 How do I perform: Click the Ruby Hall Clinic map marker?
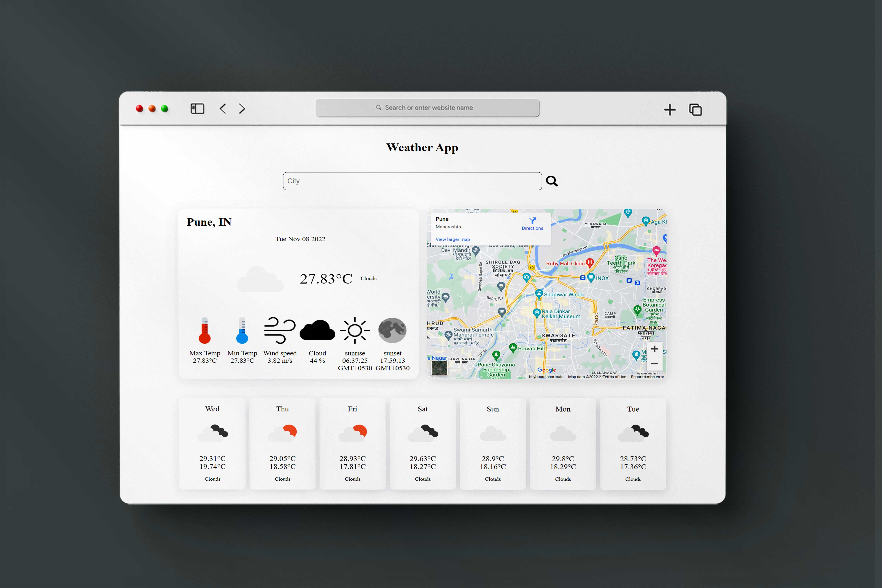tap(590, 262)
